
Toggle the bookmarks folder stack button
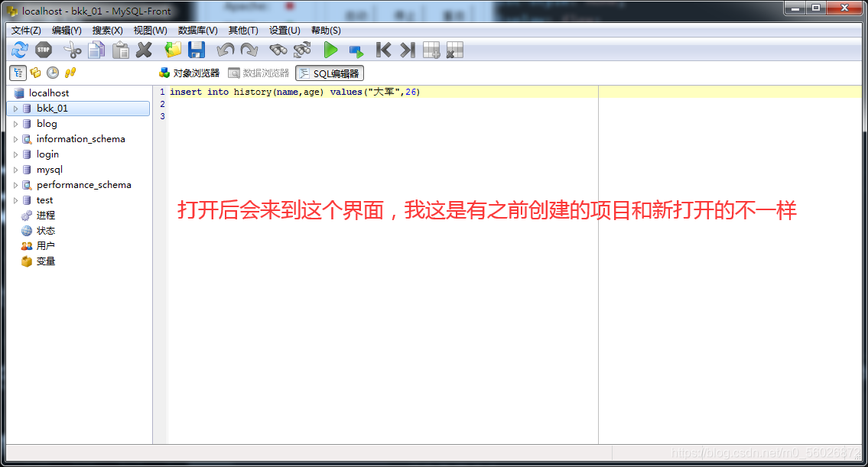pos(35,73)
